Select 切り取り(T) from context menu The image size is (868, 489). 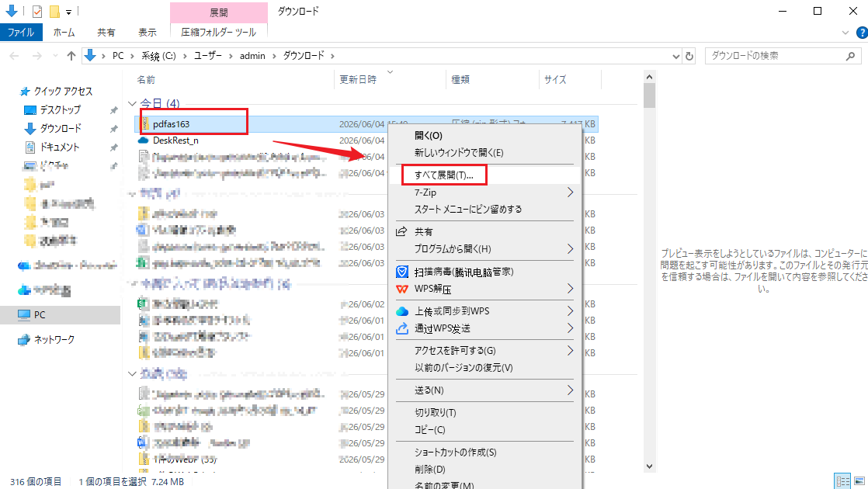tap(435, 413)
